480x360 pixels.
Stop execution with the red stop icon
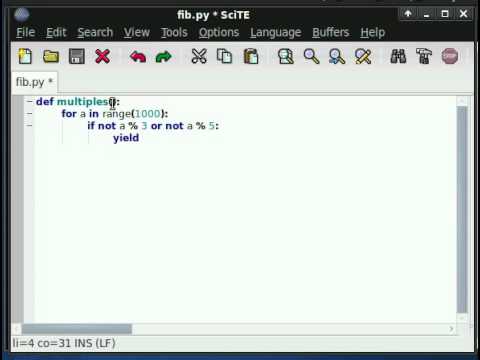[x=450, y=56]
